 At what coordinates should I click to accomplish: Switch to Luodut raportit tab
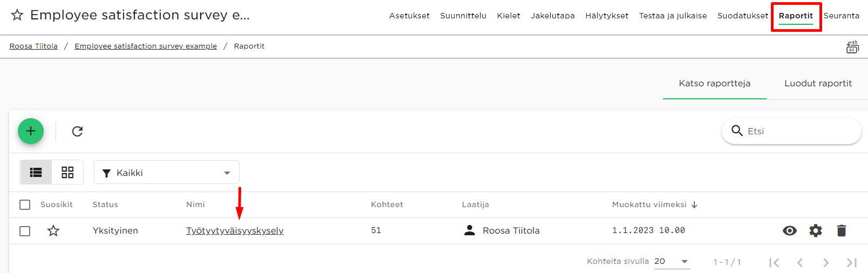pyautogui.click(x=818, y=83)
